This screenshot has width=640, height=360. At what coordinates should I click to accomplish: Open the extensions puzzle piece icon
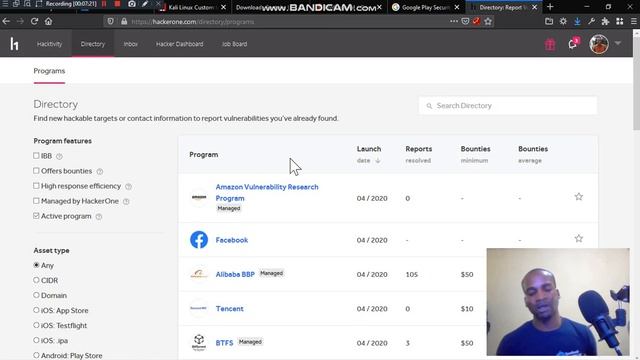[605, 21]
